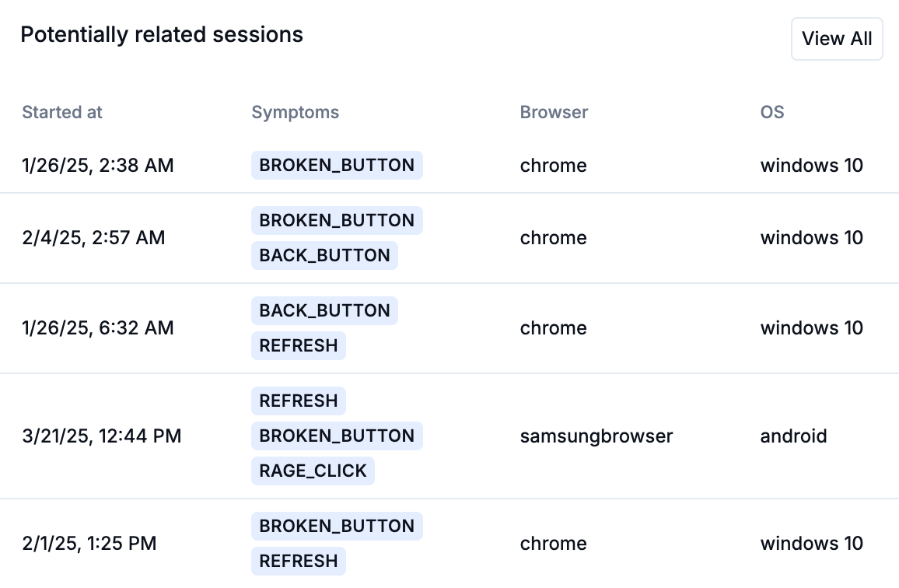Click the RAGE_CLICK symptom tag
The image size is (899, 588).
(313, 471)
